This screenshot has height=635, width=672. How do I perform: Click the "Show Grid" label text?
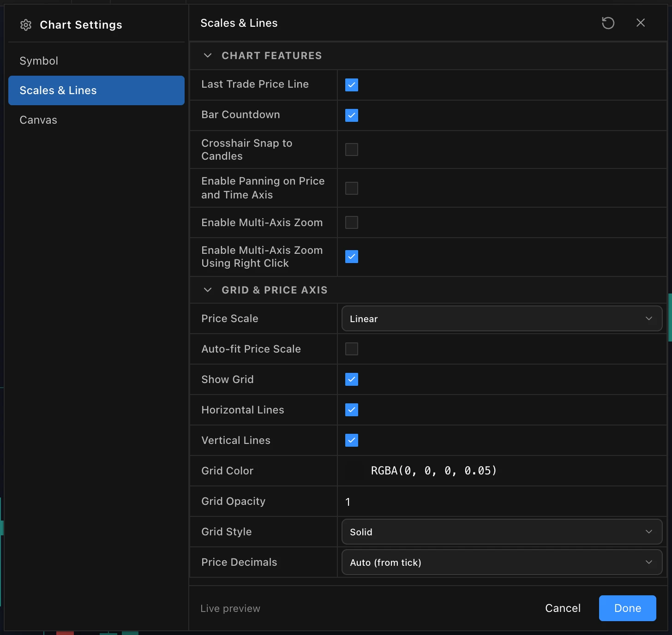tap(228, 379)
